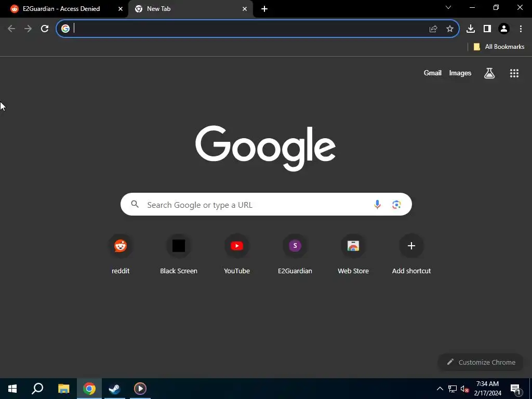
Task: Open File Explorer from the taskbar
Action: [x=63, y=389]
